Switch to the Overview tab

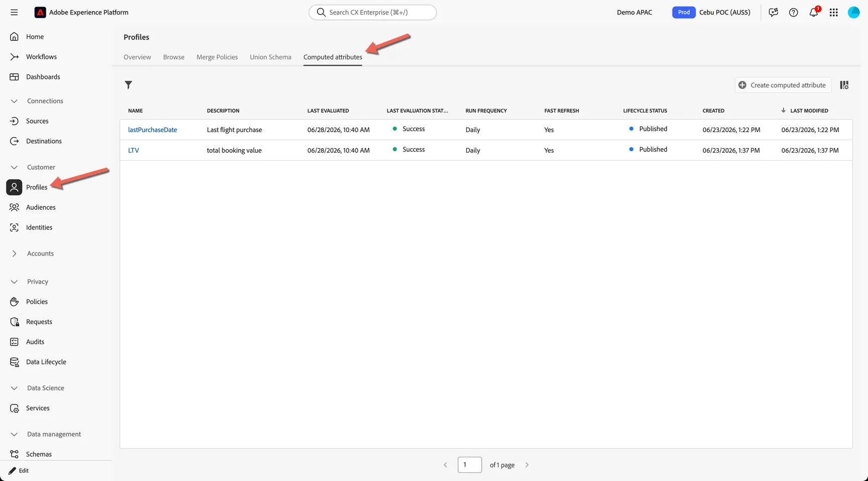tap(137, 57)
